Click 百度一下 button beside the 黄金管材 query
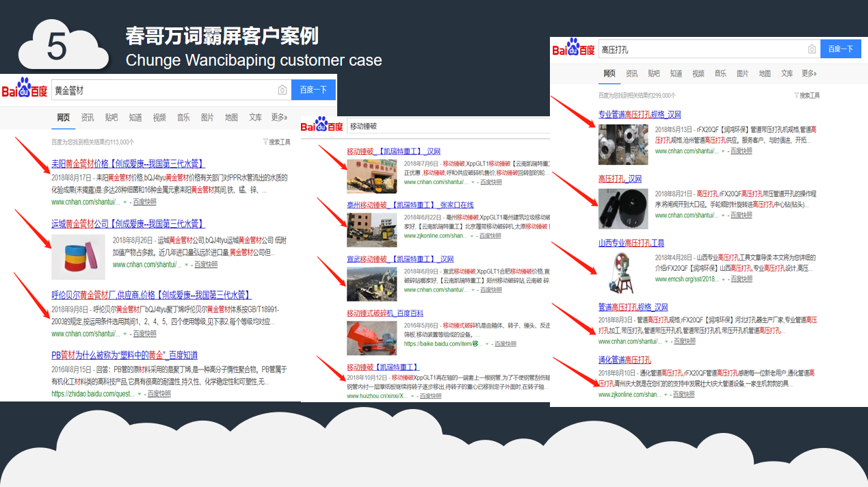This screenshot has width=868, height=487. [x=313, y=90]
